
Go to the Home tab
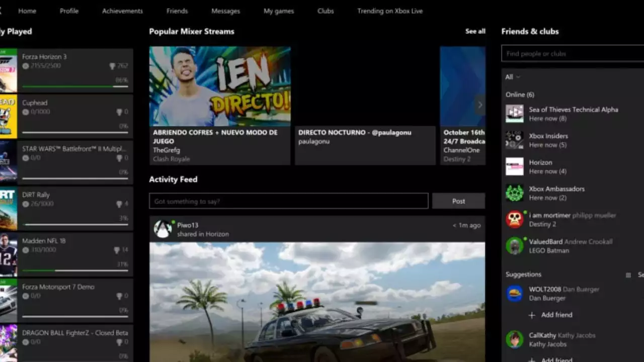pyautogui.click(x=27, y=11)
